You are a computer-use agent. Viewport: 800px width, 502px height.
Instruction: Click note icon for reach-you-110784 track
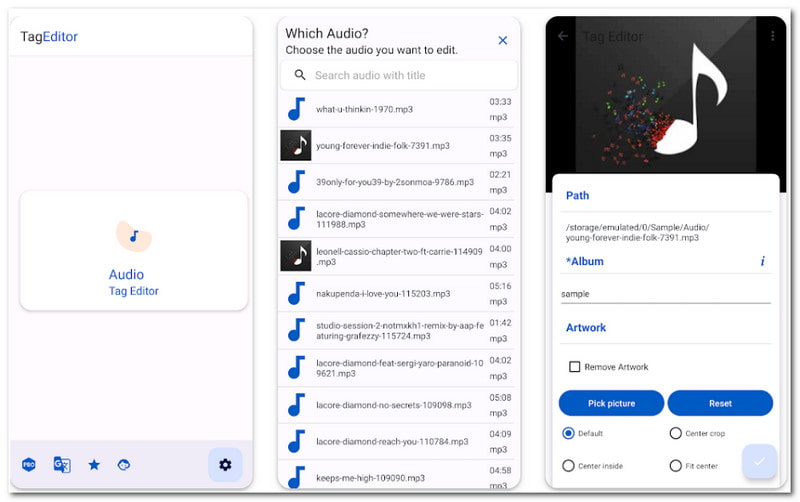point(296,441)
